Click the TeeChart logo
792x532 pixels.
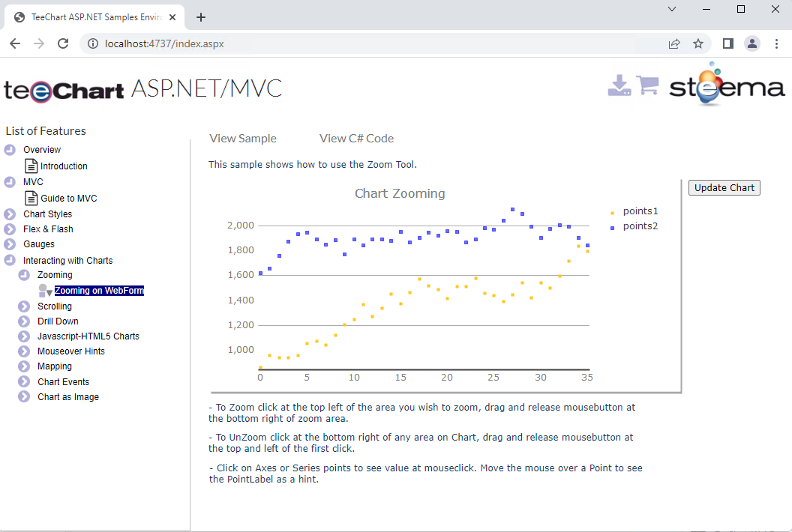(x=64, y=91)
